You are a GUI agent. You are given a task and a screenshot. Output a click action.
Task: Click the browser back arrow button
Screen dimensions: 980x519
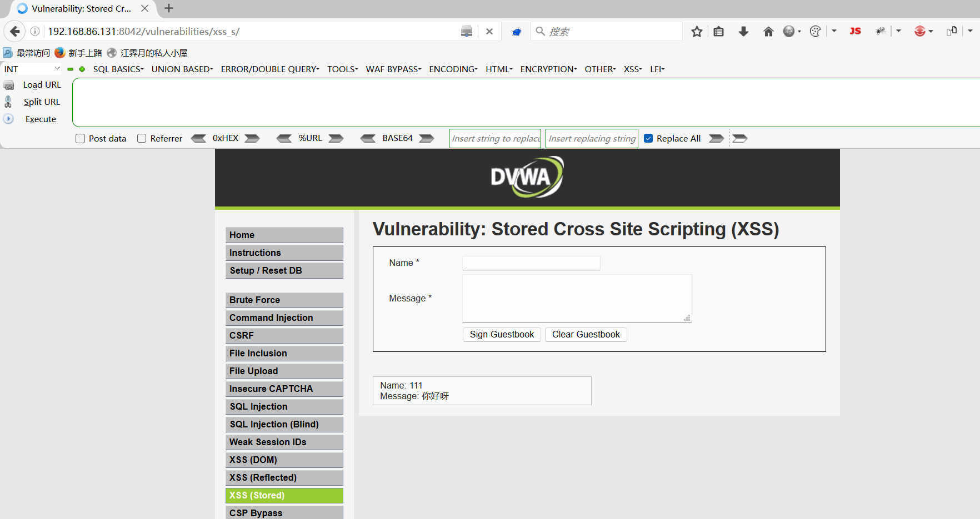(x=15, y=32)
